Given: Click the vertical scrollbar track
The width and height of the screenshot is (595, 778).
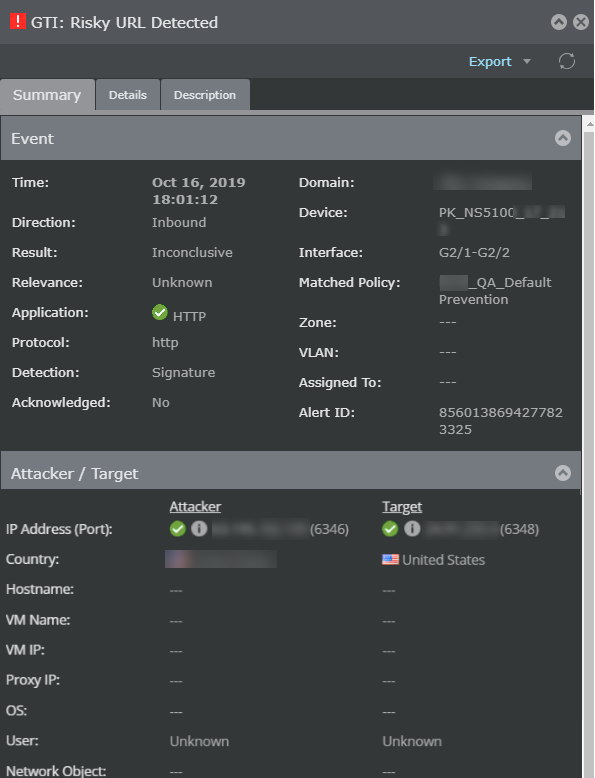Looking at the screenshot, I should (x=589, y=447).
